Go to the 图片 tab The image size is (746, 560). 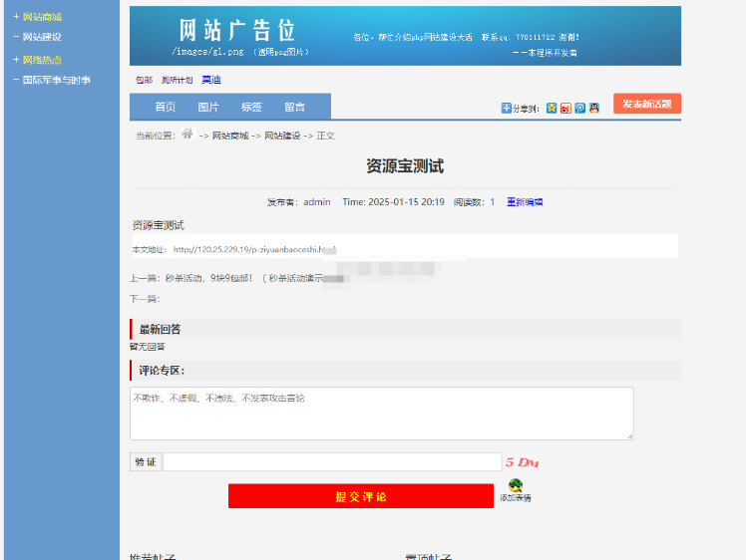coord(208,107)
